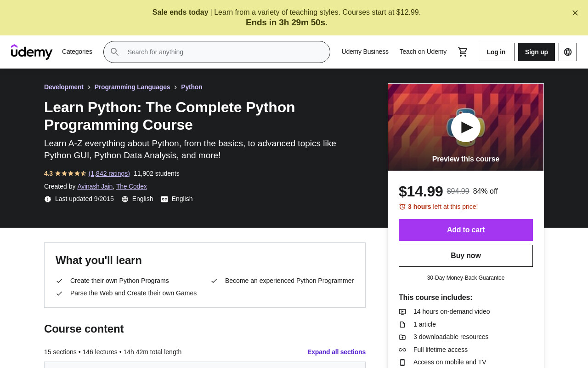Click Access on mobile and TV text
588x368 pixels.
450,362
